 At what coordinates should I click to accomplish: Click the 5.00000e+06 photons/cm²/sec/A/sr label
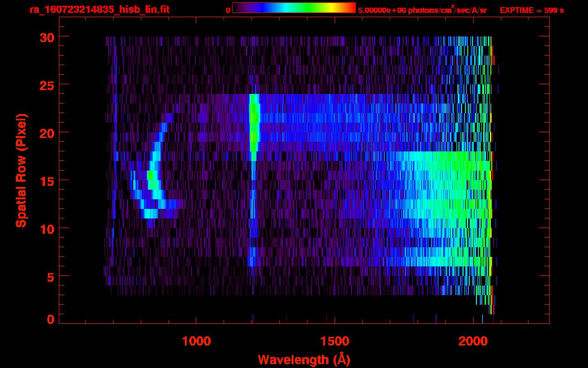pyautogui.click(x=422, y=10)
